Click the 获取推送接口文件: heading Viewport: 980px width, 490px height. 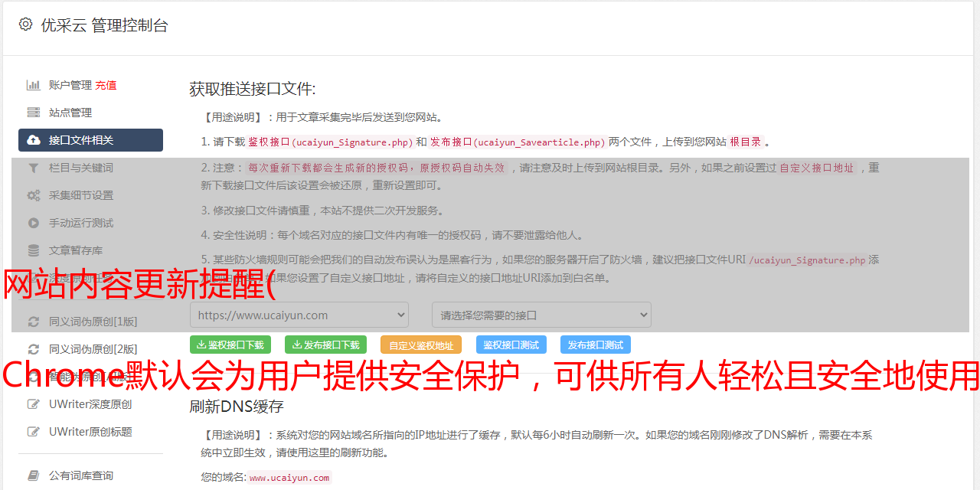[253, 89]
